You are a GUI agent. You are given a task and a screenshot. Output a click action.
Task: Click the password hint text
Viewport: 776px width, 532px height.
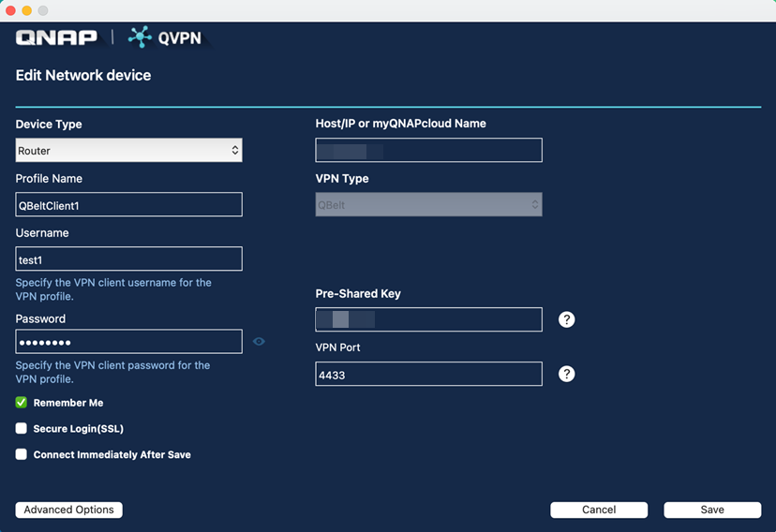tap(112, 372)
